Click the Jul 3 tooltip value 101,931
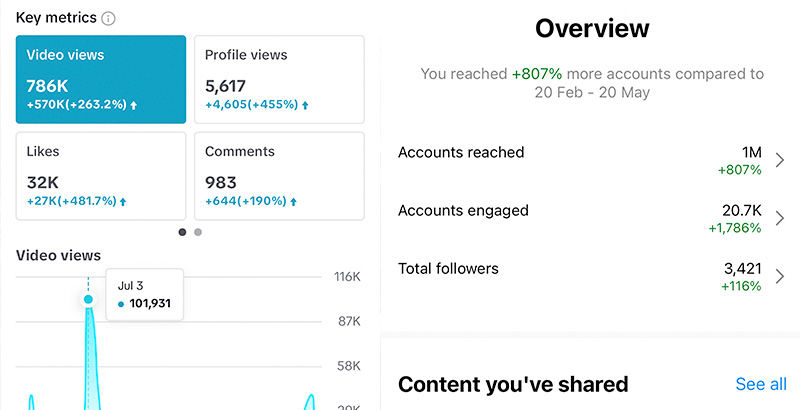This screenshot has width=800, height=410. [x=150, y=303]
